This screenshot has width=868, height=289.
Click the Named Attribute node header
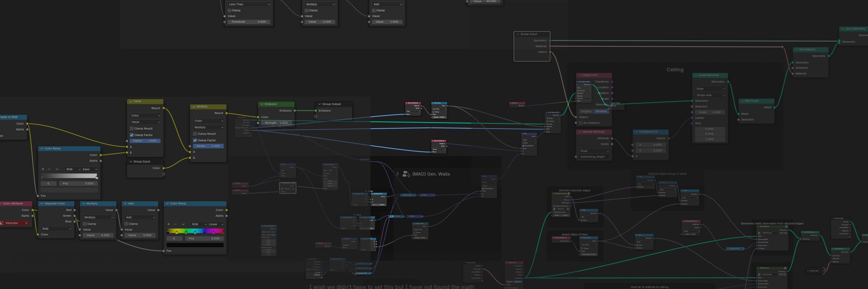594,132
